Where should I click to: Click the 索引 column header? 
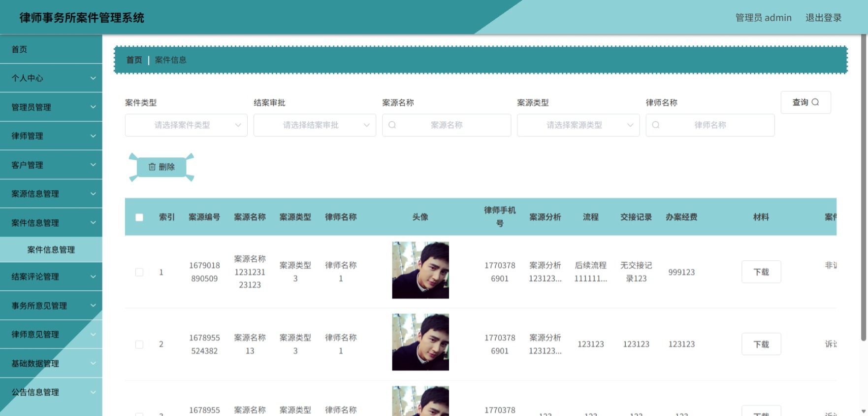[x=167, y=217]
